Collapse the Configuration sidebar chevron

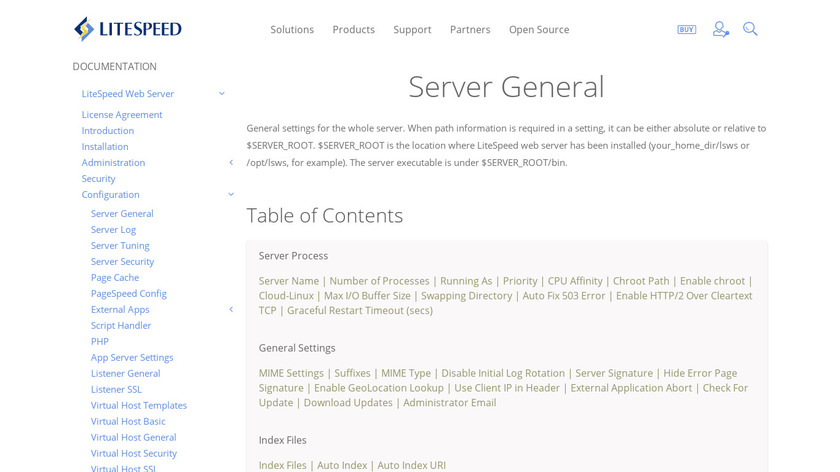(231, 194)
